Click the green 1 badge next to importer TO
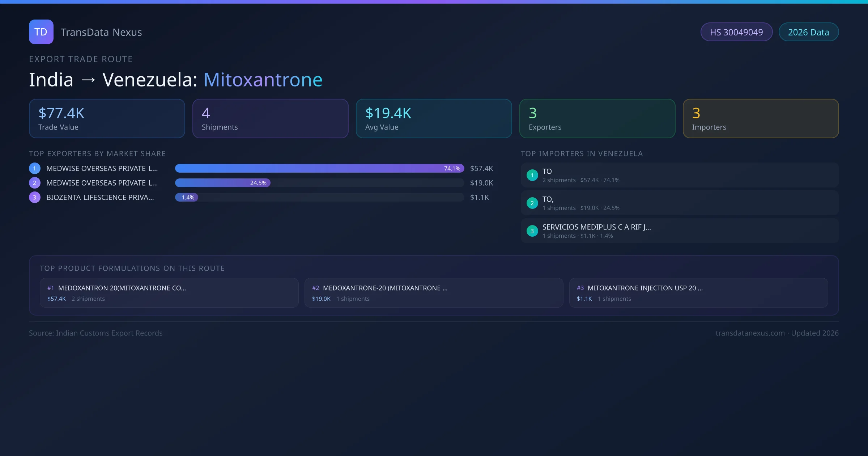This screenshot has width=868, height=456. (532, 175)
